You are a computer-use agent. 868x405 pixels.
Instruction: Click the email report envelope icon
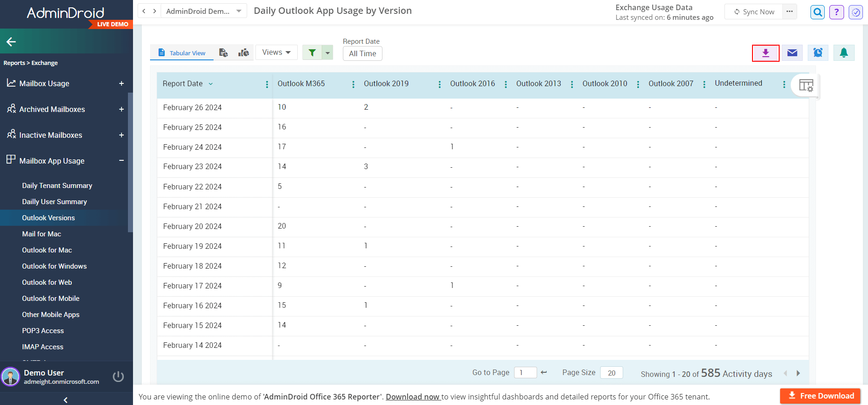coord(792,53)
